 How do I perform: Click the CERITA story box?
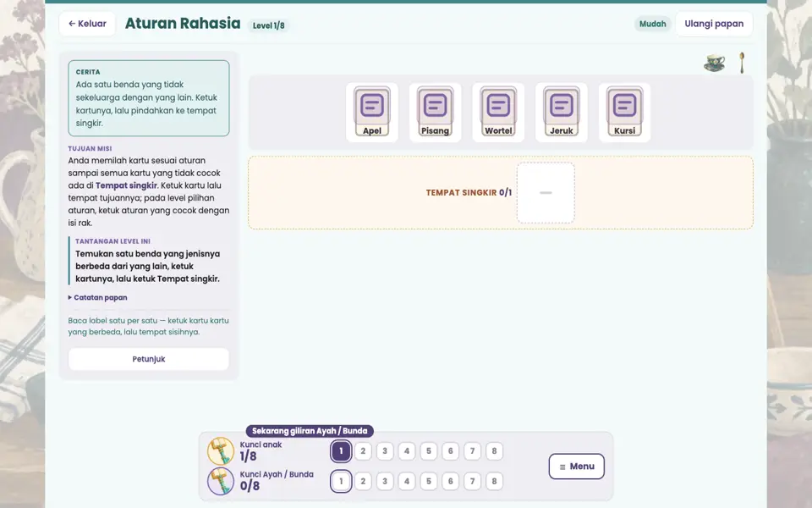pos(149,98)
